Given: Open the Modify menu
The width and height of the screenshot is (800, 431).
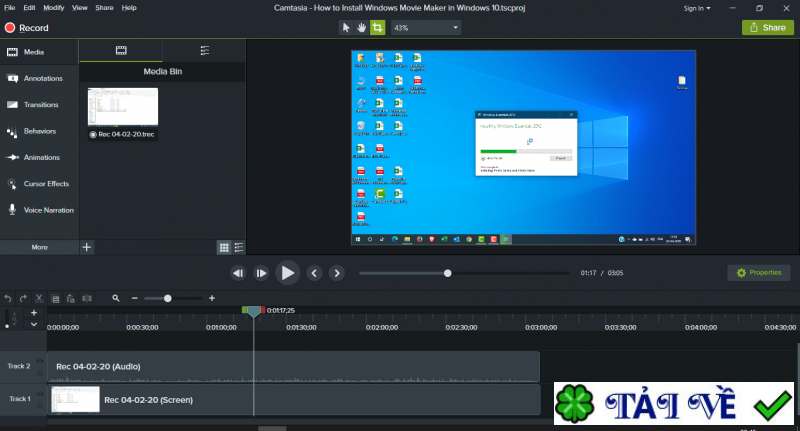Looking at the screenshot, I should (54, 8).
